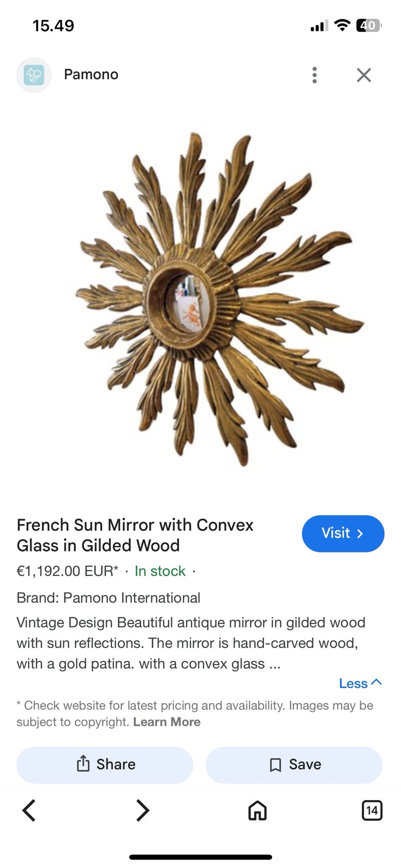Image resolution: width=401 pixels, height=868 pixels.
Task: Close the product preview panel
Action: 364,75
